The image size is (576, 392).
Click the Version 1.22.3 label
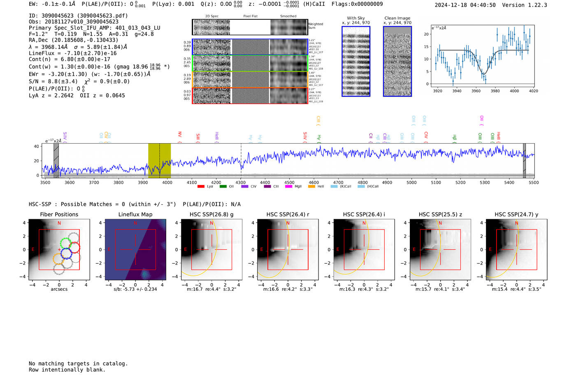(x=525, y=5)
